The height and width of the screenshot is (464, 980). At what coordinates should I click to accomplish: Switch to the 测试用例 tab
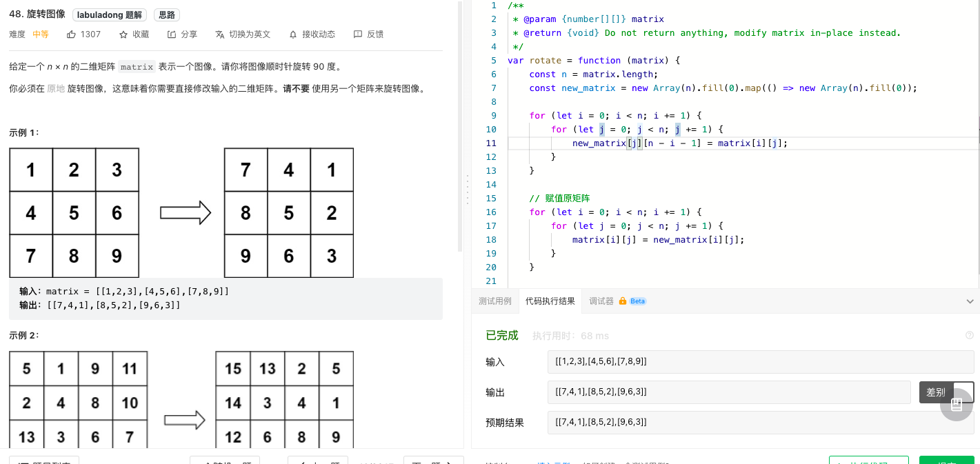tap(495, 301)
